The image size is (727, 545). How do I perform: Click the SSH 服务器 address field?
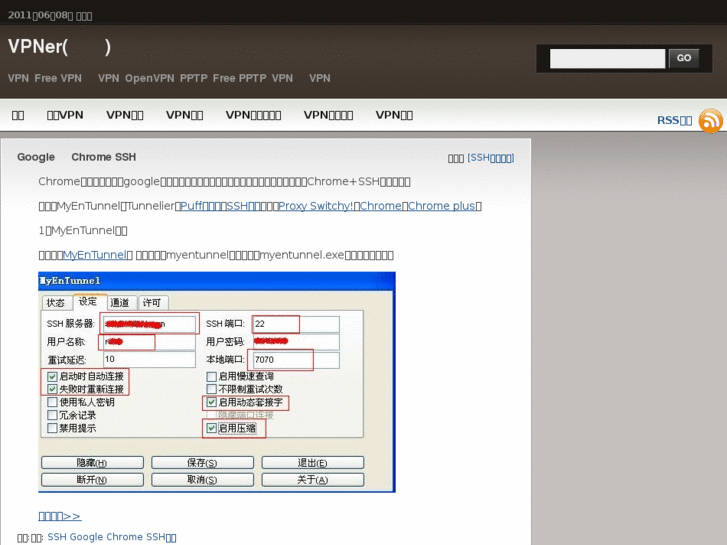pos(149,324)
